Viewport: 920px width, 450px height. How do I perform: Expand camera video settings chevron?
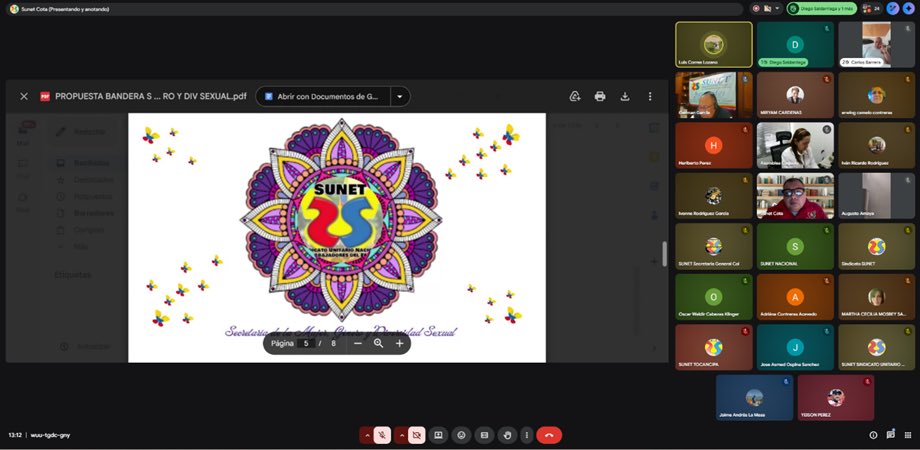[401, 435]
